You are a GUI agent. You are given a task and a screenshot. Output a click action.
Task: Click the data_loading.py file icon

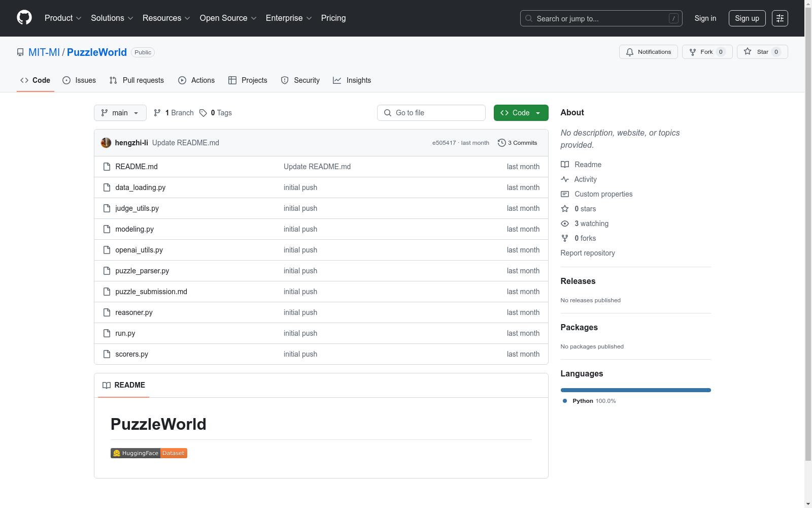coord(107,187)
